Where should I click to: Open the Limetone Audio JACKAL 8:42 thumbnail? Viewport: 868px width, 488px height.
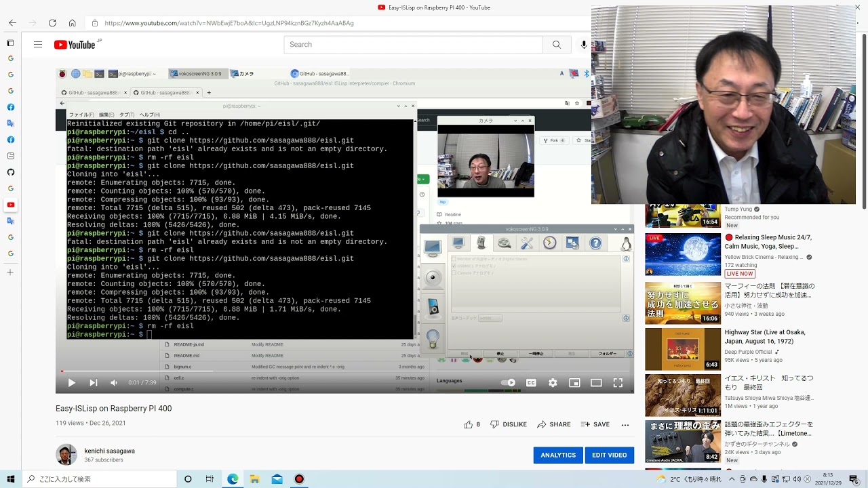pyautogui.click(x=683, y=441)
